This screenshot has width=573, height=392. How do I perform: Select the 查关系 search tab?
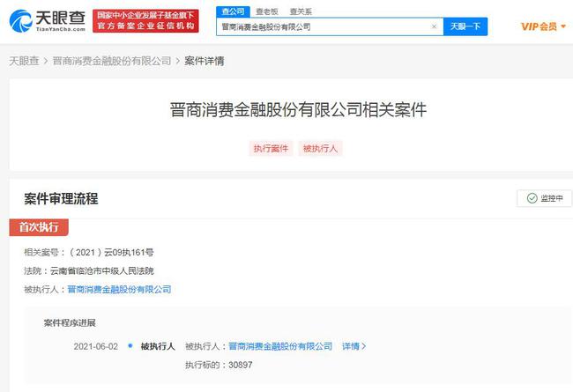coord(301,11)
